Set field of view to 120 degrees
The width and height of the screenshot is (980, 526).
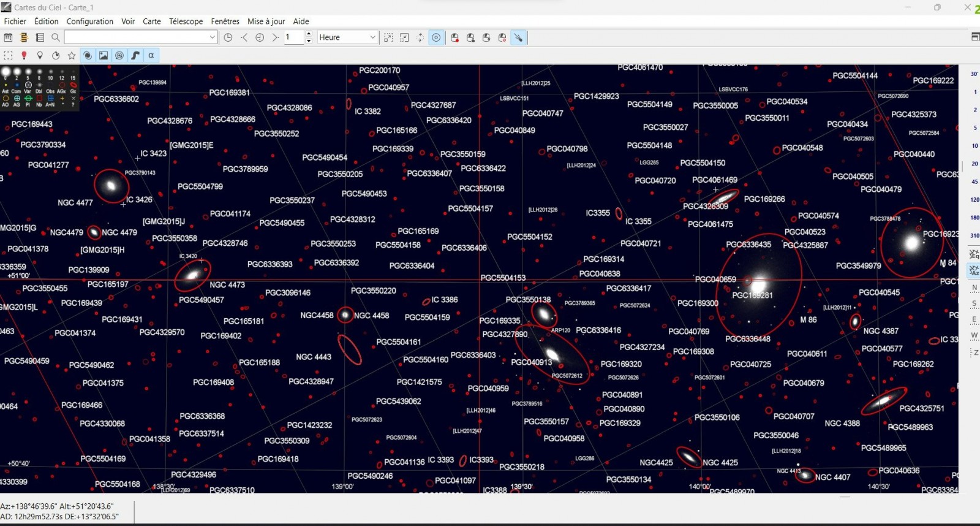point(974,200)
